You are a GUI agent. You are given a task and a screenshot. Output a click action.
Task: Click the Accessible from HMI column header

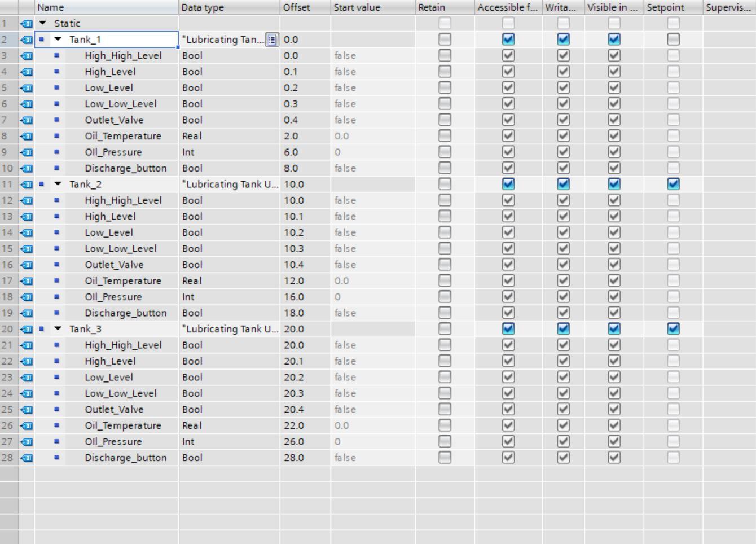508,7
